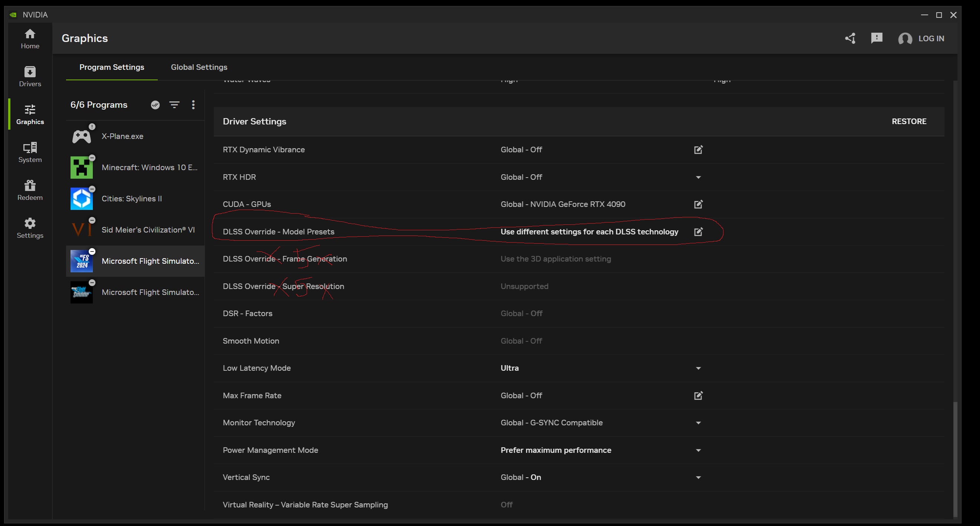Edit the RTX Dynamic Vibrance setting
Image resolution: width=980 pixels, height=526 pixels.
tap(698, 150)
